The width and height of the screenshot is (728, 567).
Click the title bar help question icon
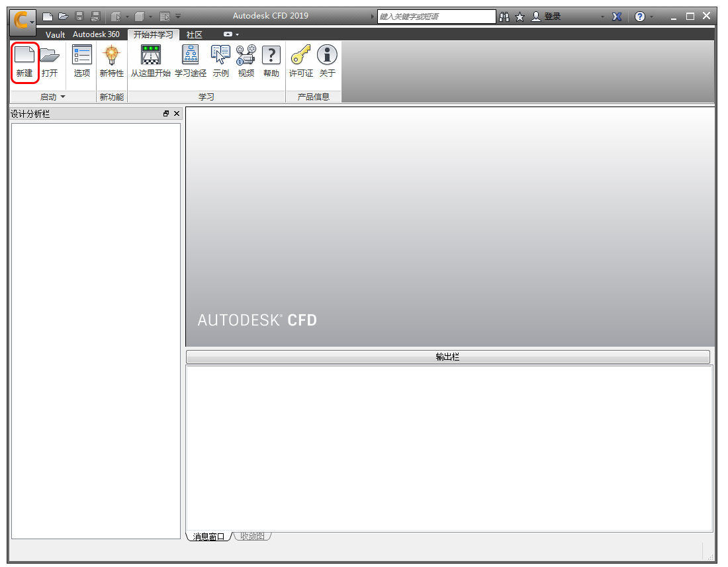point(640,17)
